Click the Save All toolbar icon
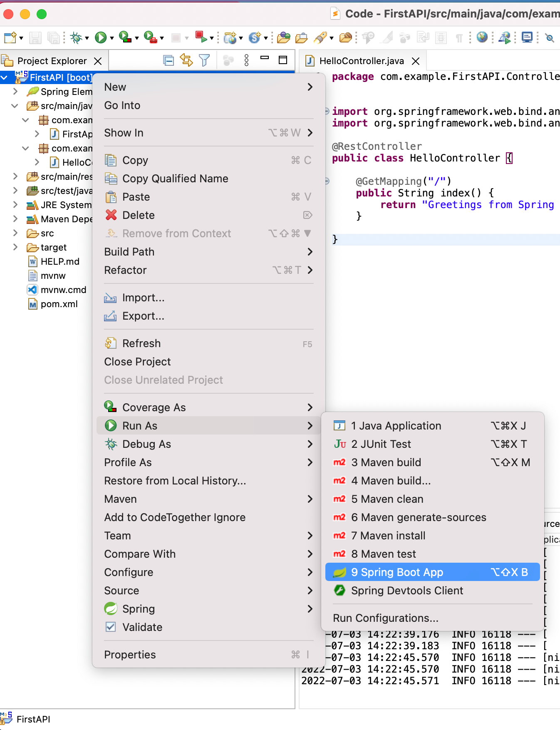Image resolution: width=560 pixels, height=730 pixels. (54, 38)
